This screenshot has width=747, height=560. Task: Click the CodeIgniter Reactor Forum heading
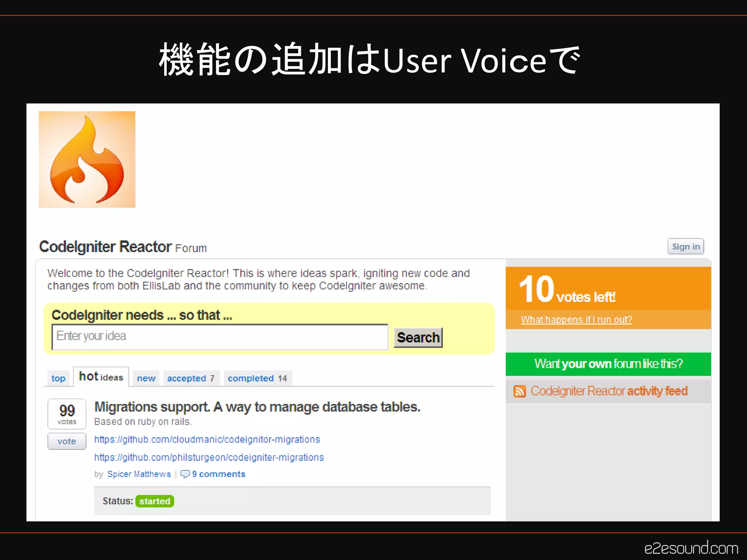(123, 247)
